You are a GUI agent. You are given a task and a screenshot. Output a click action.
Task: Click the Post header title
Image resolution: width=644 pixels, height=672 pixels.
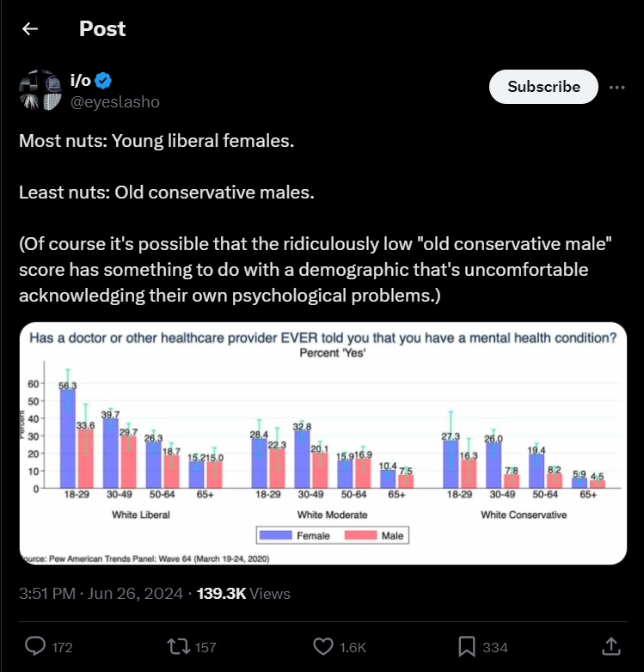coord(102,28)
